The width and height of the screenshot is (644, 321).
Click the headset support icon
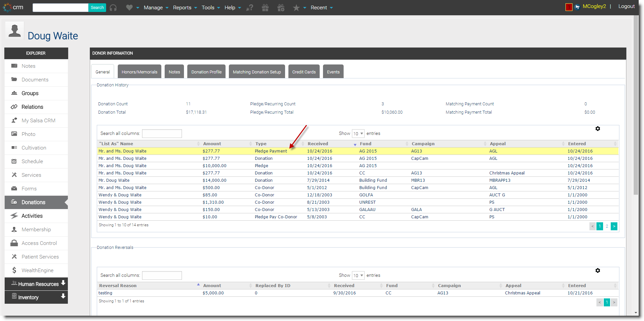113,8
